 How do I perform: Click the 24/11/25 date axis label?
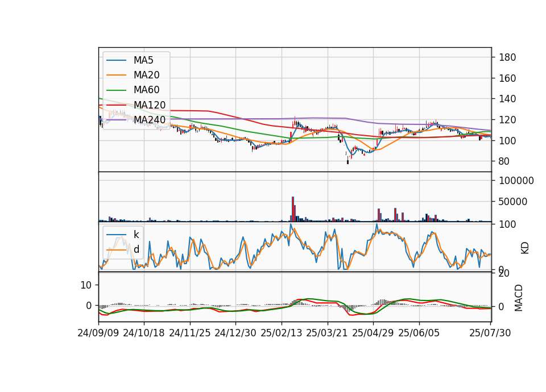(190, 333)
